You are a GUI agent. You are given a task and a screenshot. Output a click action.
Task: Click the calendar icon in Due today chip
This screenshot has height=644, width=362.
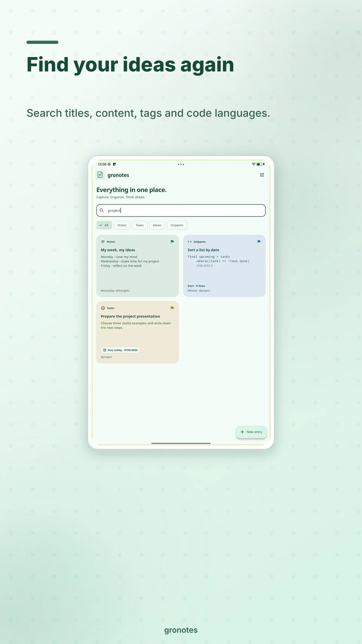[x=105, y=350]
